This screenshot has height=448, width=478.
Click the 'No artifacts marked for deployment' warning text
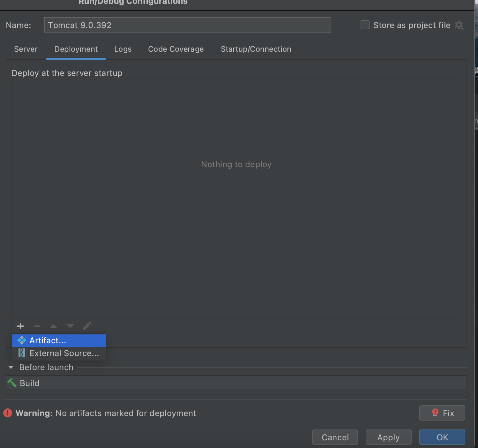coord(126,413)
